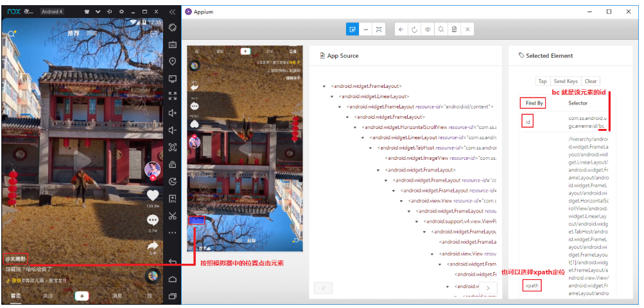The width and height of the screenshot is (644, 308).
Task: Open Nox system settings gear icon
Action: point(121,12)
